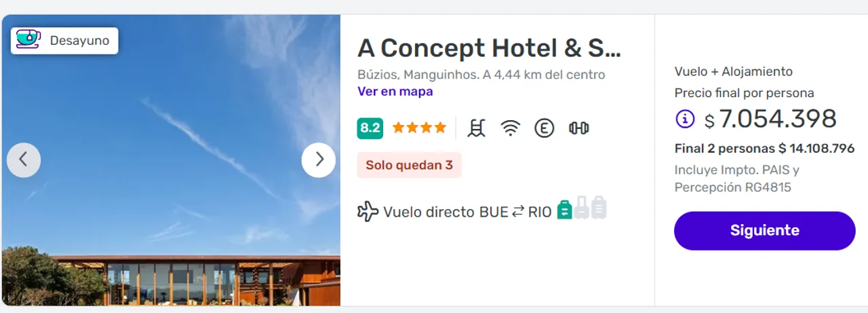Open the Ver en mapa link

(395, 91)
